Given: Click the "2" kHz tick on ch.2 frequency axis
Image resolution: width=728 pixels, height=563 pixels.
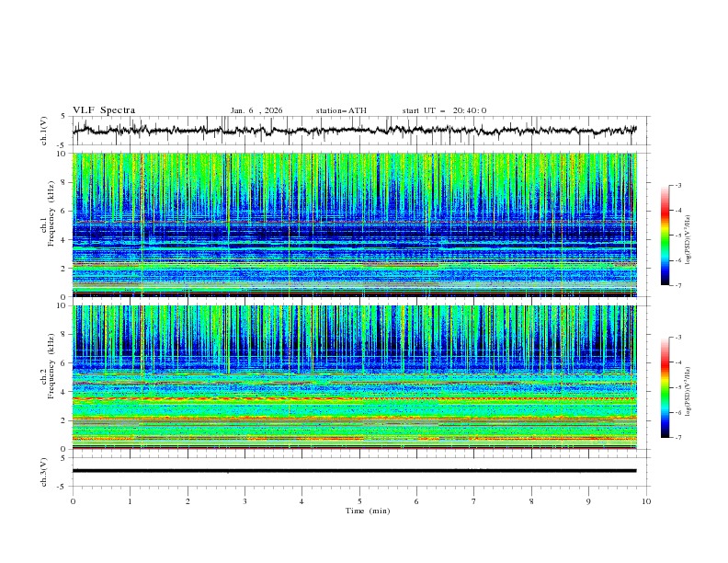Looking at the screenshot, I should coord(64,420).
